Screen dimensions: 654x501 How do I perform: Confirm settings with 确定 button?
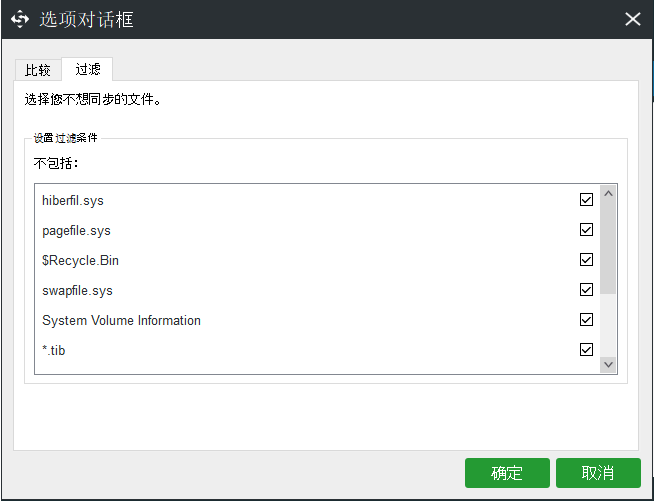507,473
